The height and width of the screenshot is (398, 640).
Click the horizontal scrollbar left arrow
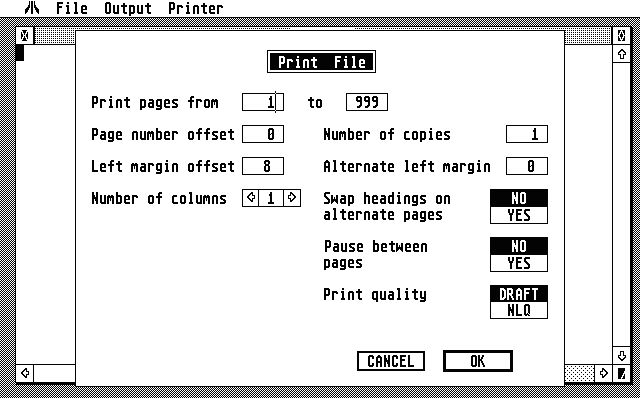(x=25, y=373)
